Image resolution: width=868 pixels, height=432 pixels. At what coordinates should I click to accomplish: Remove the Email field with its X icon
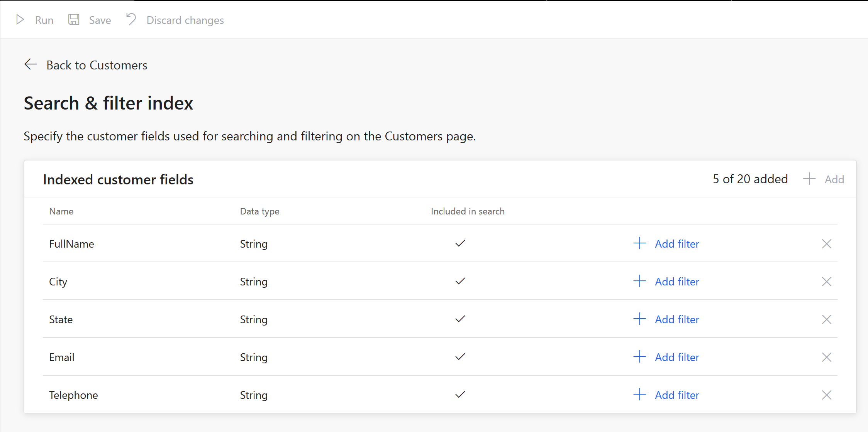826,357
